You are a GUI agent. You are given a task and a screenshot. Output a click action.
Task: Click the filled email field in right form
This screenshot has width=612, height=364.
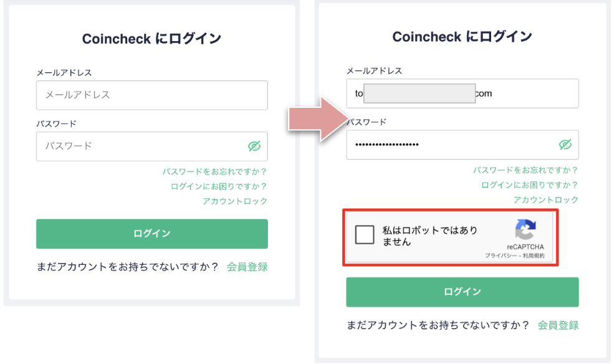click(462, 93)
